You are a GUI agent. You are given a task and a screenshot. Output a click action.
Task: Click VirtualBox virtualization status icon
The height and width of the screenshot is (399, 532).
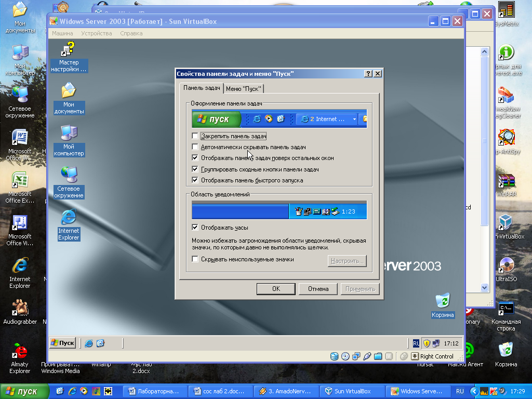click(x=389, y=356)
